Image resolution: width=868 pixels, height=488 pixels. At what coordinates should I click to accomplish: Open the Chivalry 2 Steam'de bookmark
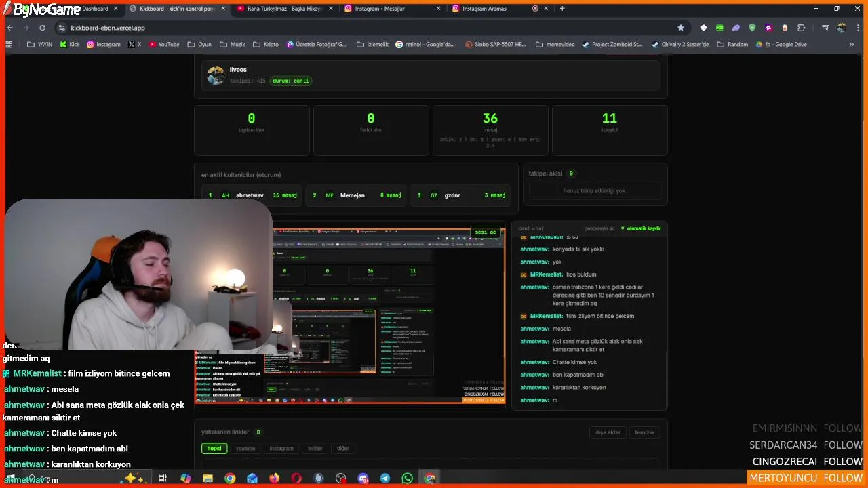(679, 45)
